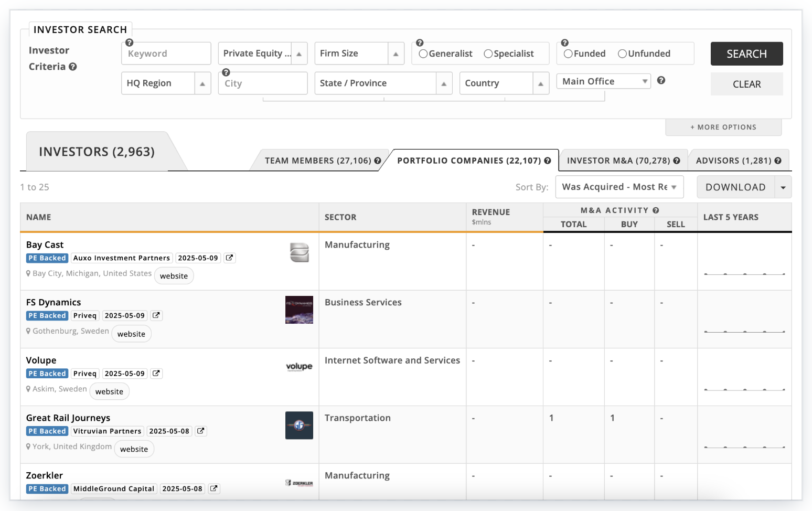The width and height of the screenshot is (812, 511).
Task: Click the location pin beside Gothenburg, Sweden
Action: tap(27, 331)
